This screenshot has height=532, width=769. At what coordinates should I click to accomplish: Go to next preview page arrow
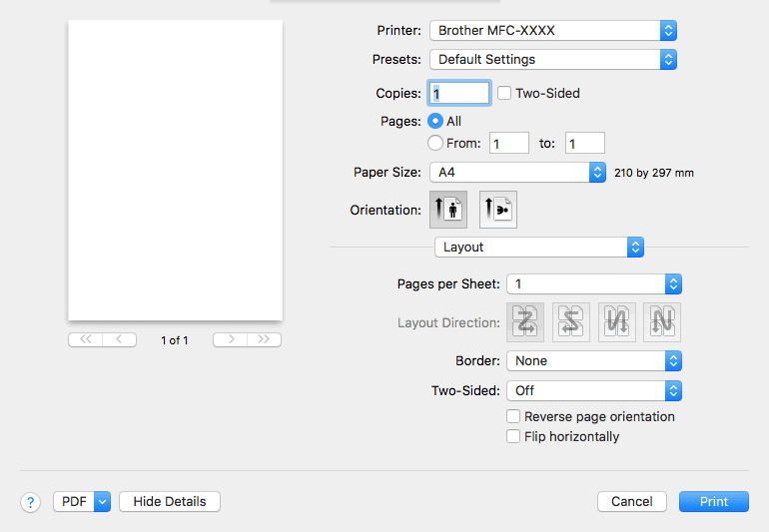tap(231, 339)
